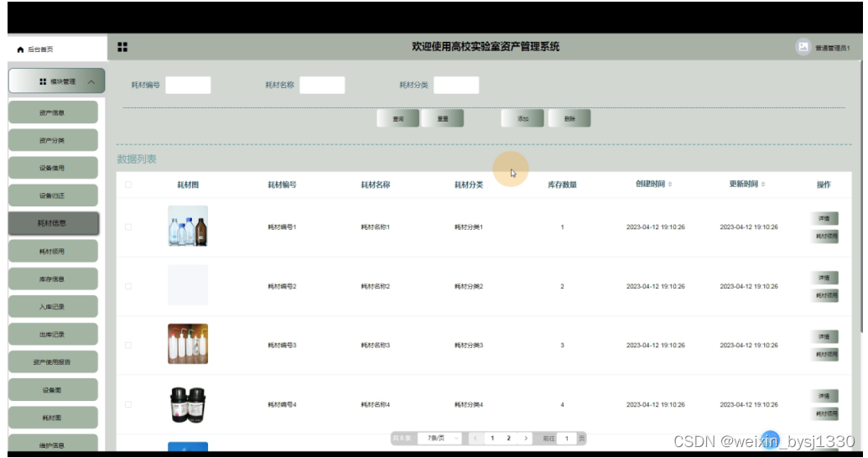Check the row for 耗材编号1

click(x=128, y=227)
